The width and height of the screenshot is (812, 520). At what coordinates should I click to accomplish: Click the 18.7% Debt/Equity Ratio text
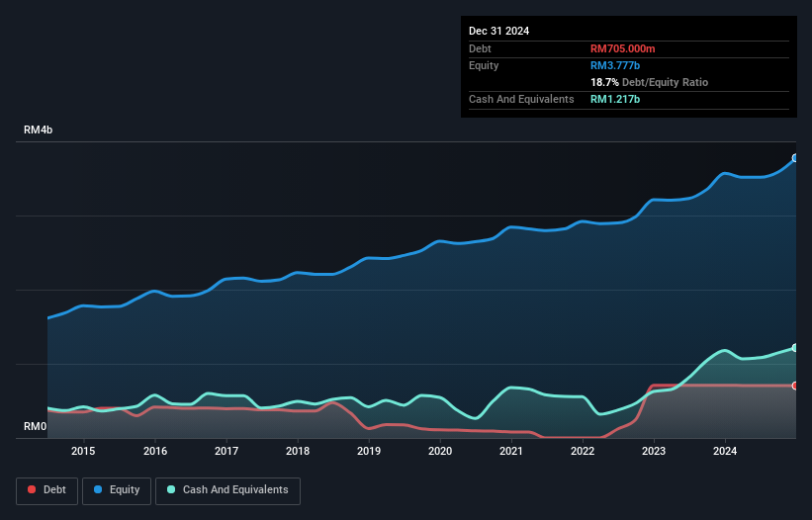coord(650,82)
